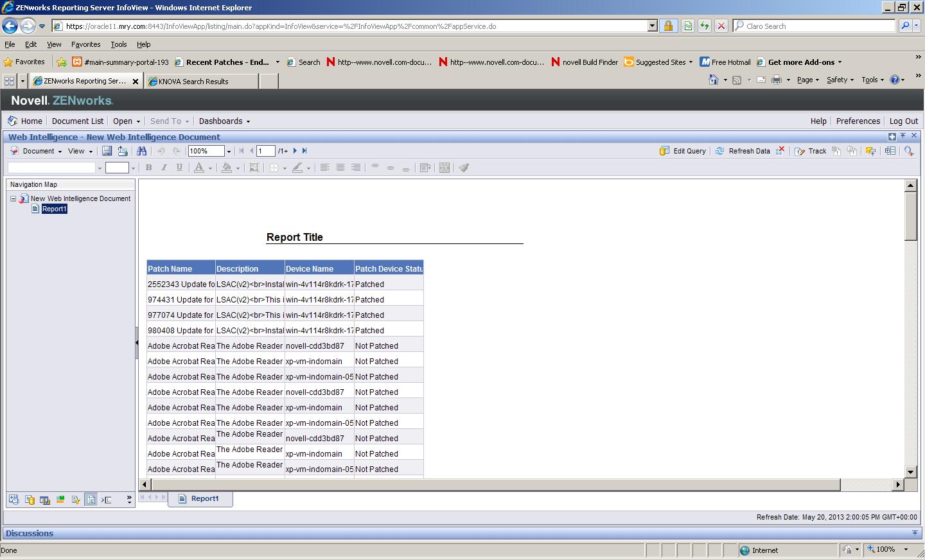The height and width of the screenshot is (560, 925).
Task: Open the font name dropdown
Action: point(100,168)
